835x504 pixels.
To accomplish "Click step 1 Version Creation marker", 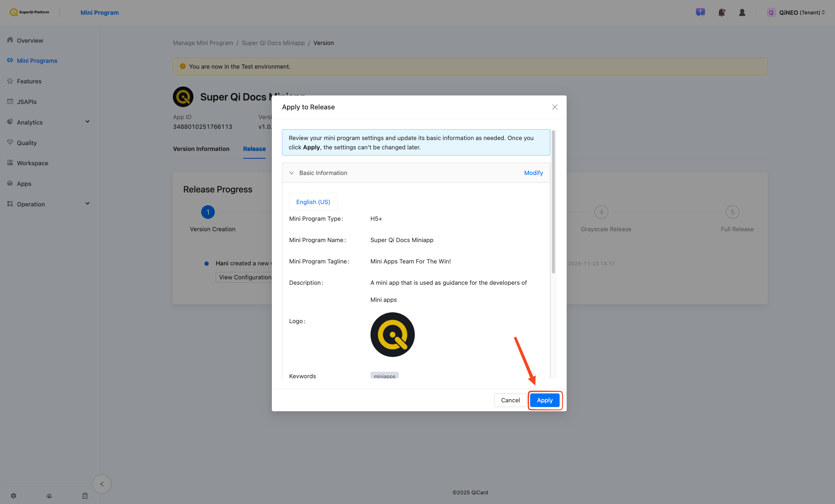I will pyautogui.click(x=208, y=212).
